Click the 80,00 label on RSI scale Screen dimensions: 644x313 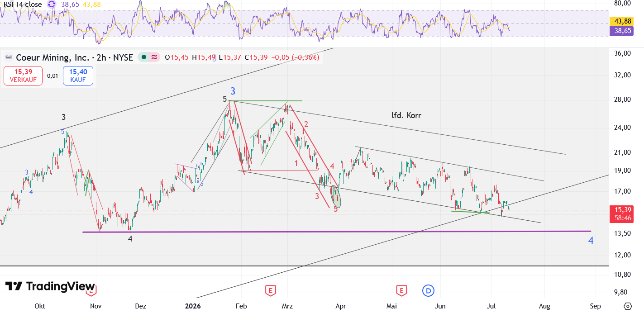pos(623,3)
